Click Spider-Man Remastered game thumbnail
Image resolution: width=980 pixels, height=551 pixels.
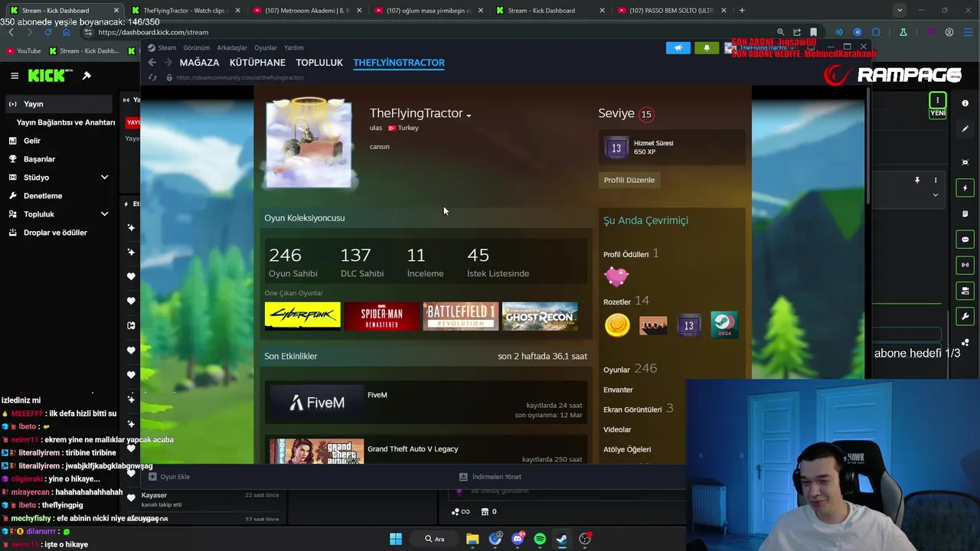coord(382,316)
